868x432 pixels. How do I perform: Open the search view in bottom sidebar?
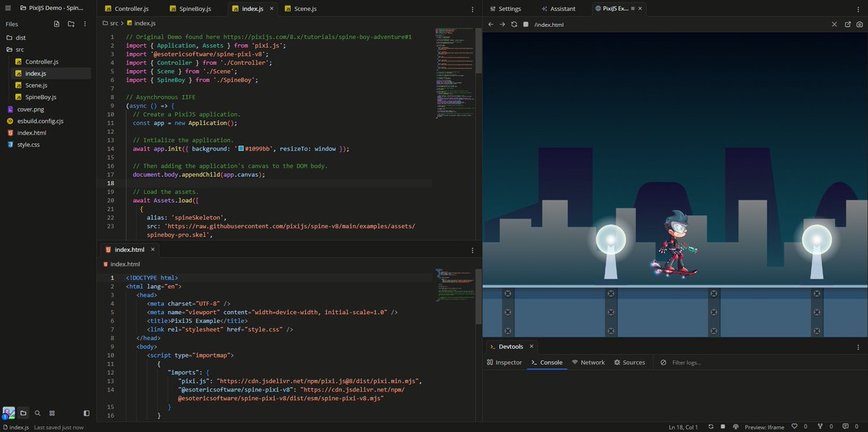pyautogui.click(x=38, y=413)
